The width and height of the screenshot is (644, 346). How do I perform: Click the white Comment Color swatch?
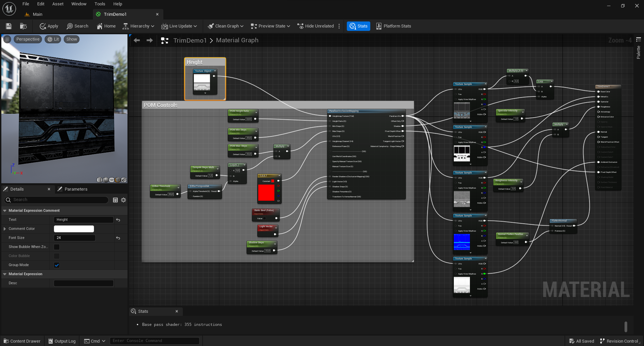(x=74, y=229)
